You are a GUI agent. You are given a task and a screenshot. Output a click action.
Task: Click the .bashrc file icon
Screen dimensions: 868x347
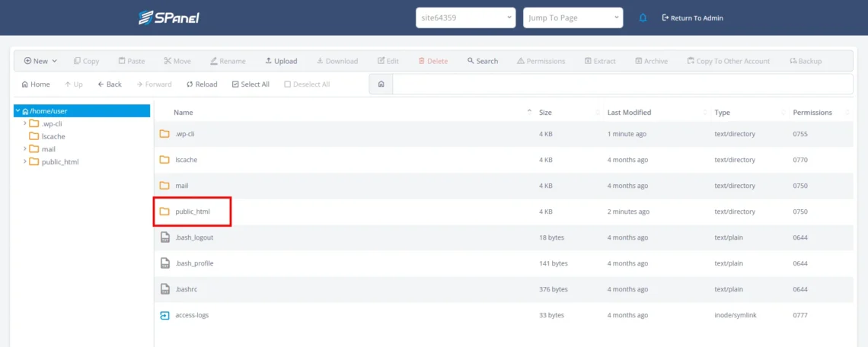pyautogui.click(x=164, y=289)
